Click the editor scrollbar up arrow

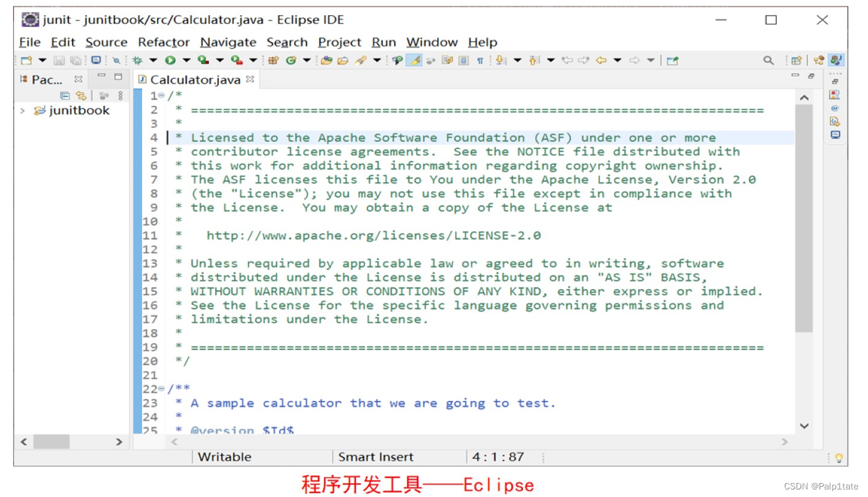click(804, 97)
